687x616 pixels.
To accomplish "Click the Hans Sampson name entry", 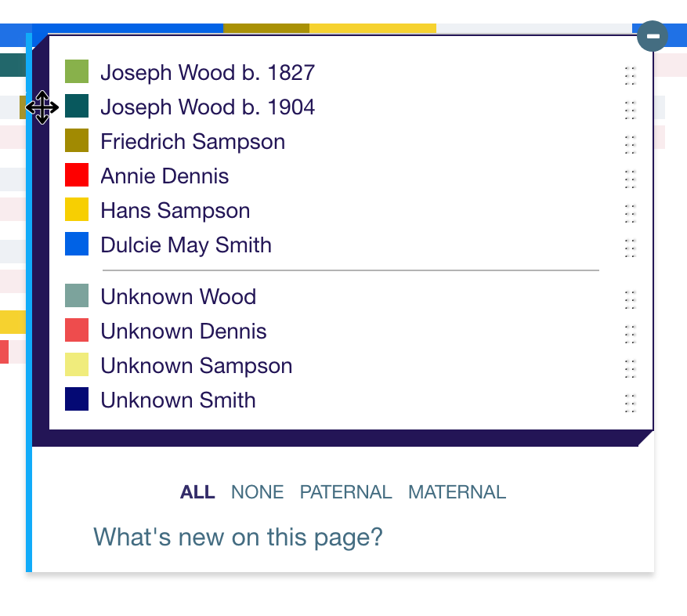I will pos(175,211).
